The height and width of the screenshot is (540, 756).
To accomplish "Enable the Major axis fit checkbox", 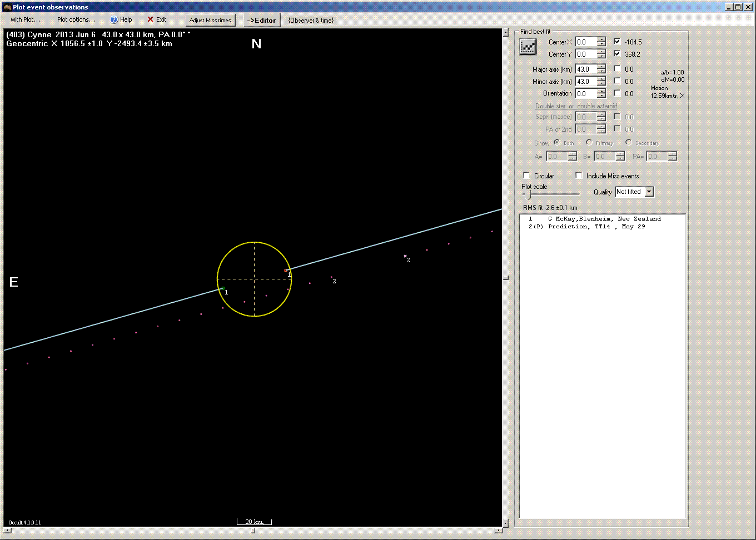I will 617,69.
